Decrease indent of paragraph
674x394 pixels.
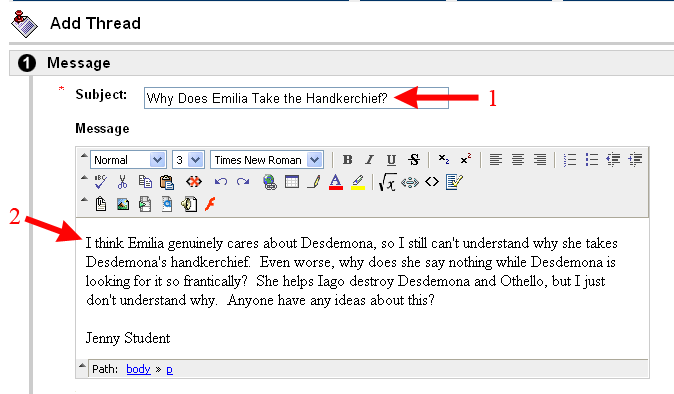[x=613, y=160]
